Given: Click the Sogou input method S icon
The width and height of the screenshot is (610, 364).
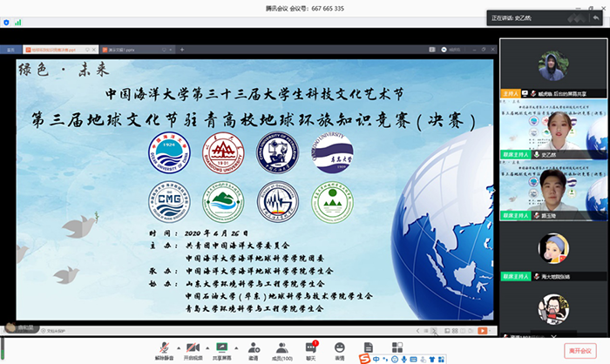Looking at the screenshot, I should tap(364, 358).
